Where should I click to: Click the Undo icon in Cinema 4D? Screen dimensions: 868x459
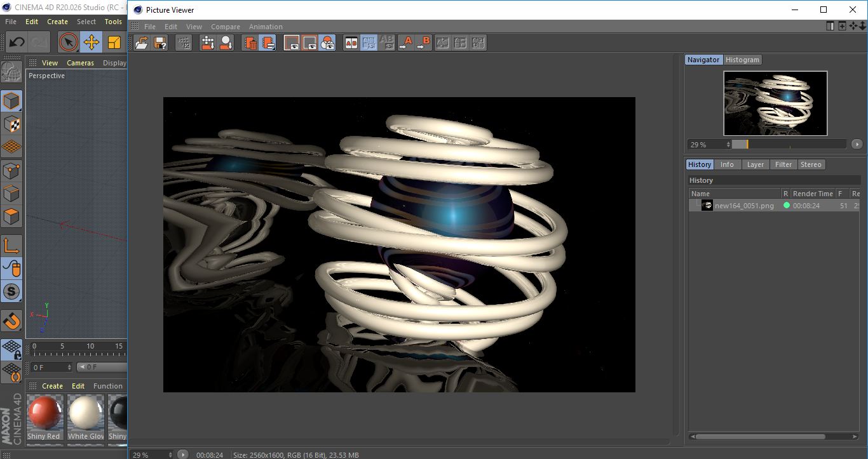pyautogui.click(x=17, y=43)
